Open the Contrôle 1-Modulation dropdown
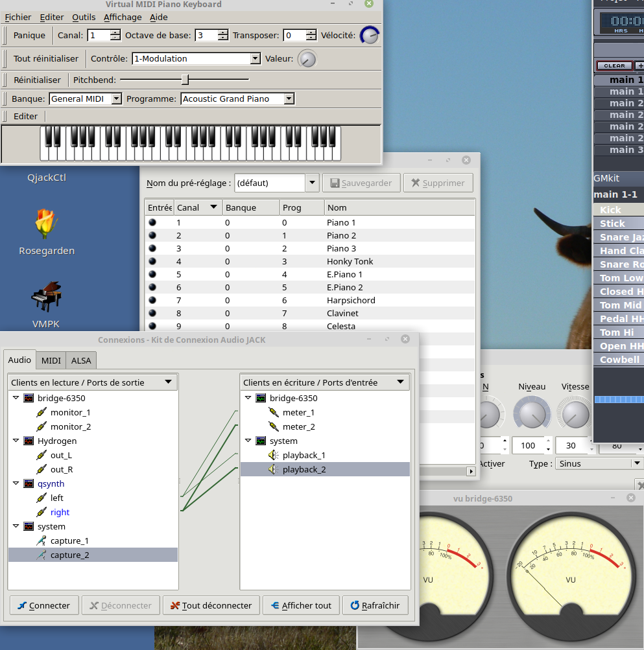The height and width of the screenshot is (650, 644). point(256,58)
